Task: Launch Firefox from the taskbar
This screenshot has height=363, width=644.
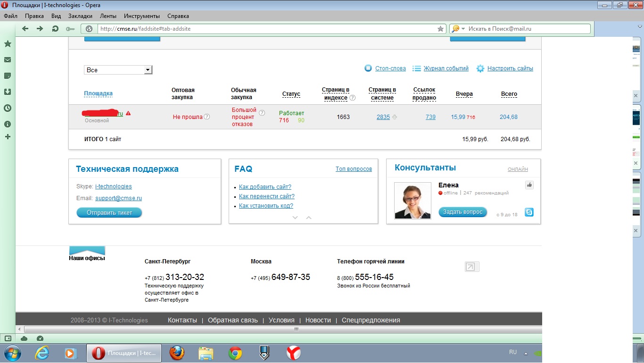Action: pyautogui.click(x=177, y=353)
